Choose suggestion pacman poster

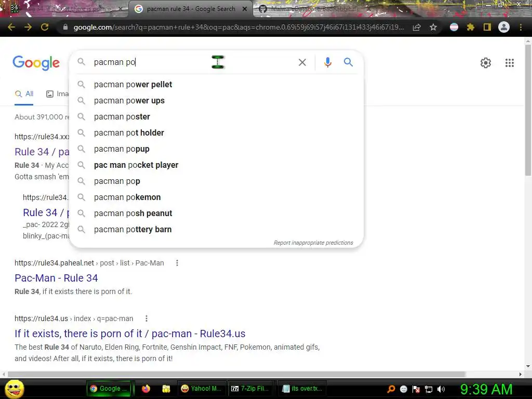(216, 117)
